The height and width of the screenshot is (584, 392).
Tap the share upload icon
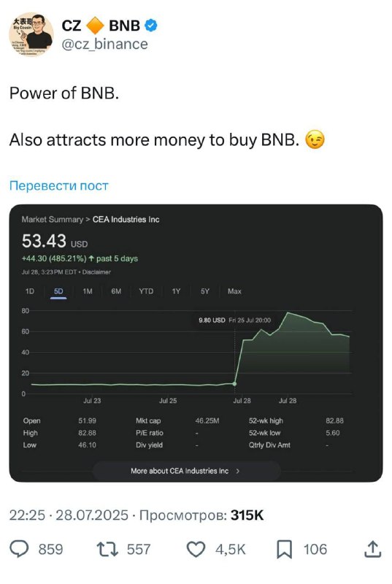click(x=372, y=549)
